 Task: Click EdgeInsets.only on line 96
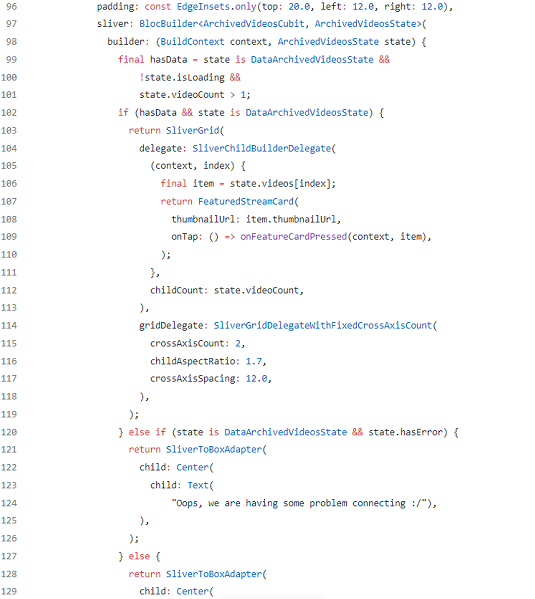pos(216,6)
